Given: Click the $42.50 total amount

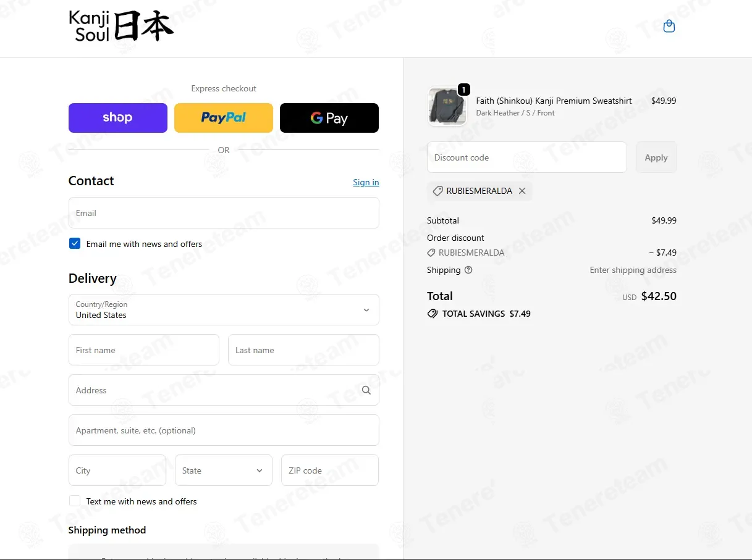Looking at the screenshot, I should pos(659,296).
